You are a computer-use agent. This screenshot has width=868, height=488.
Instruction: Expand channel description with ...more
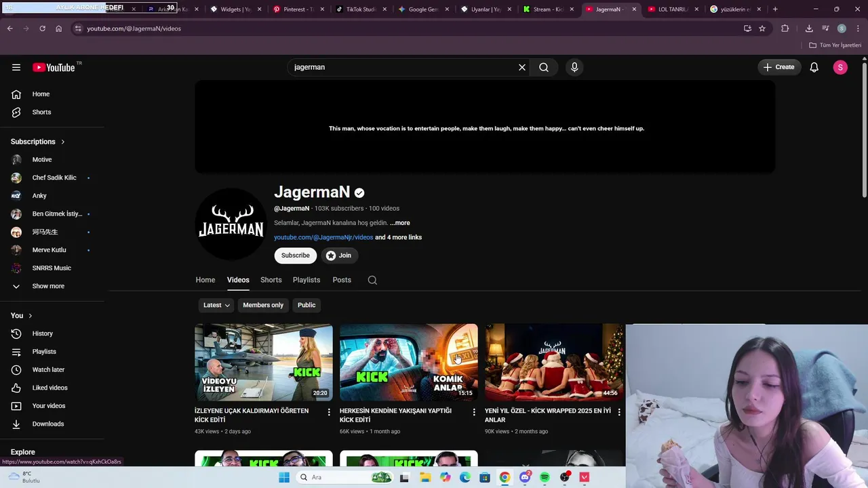click(400, 223)
